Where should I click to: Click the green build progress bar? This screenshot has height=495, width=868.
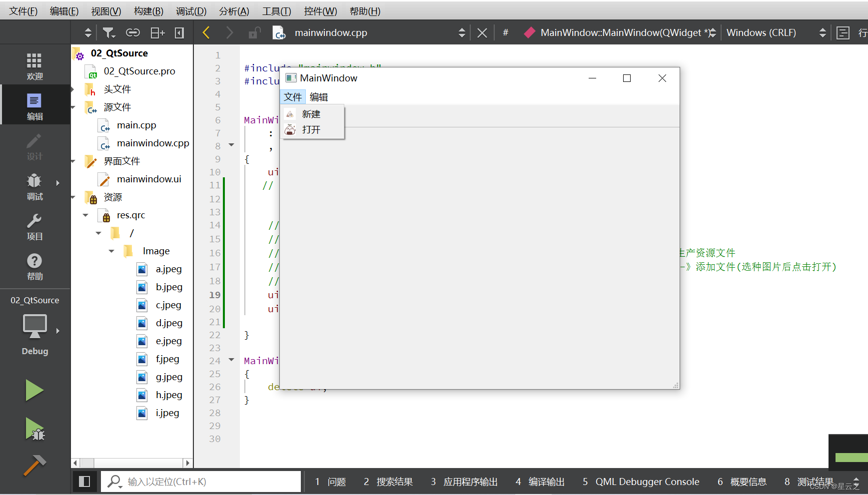[x=851, y=457]
